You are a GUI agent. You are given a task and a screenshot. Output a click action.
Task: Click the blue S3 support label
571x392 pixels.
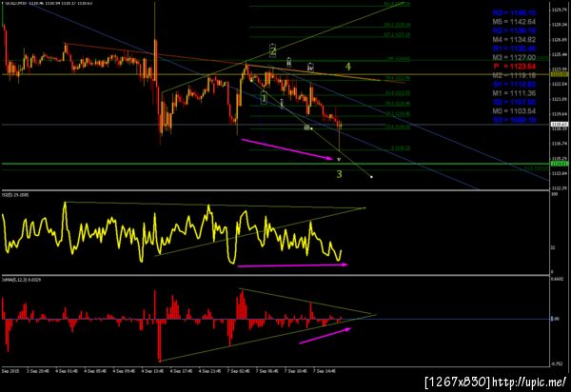click(514, 120)
